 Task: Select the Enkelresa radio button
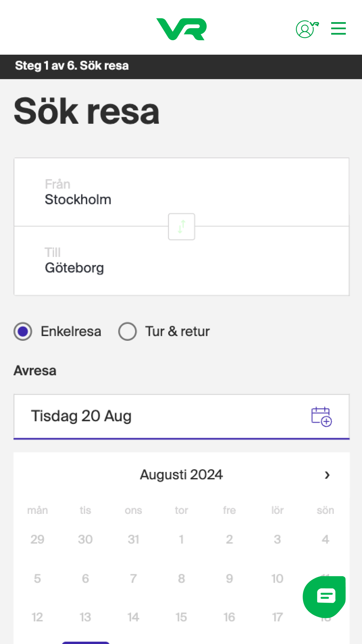(23, 331)
